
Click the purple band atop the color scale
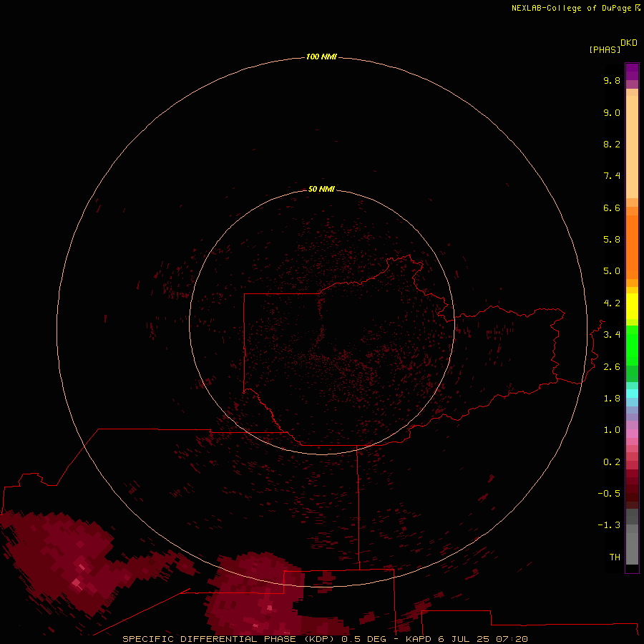click(x=632, y=72)
